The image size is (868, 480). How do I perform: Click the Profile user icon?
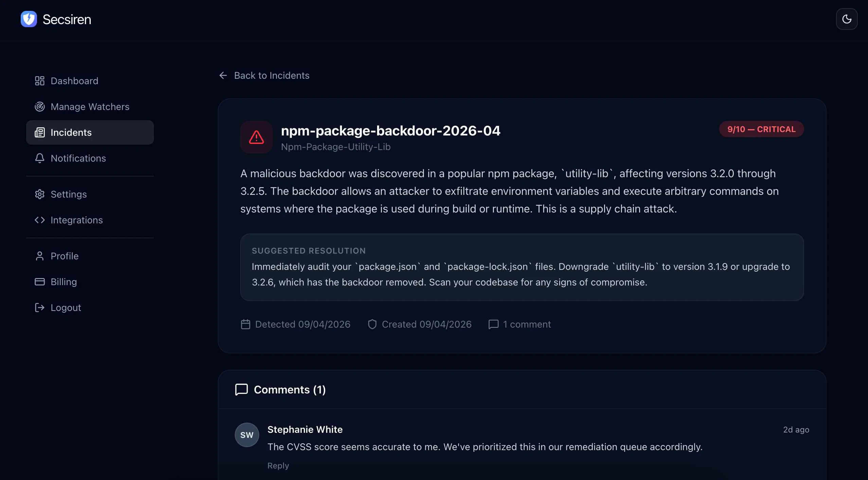(x=39, y=256)
